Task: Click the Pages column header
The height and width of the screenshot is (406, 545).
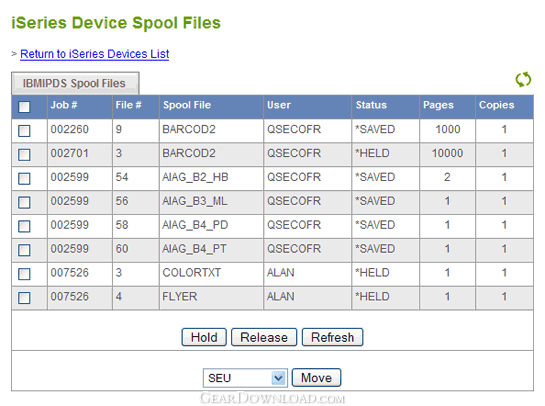Action: (x=438, y=105)
